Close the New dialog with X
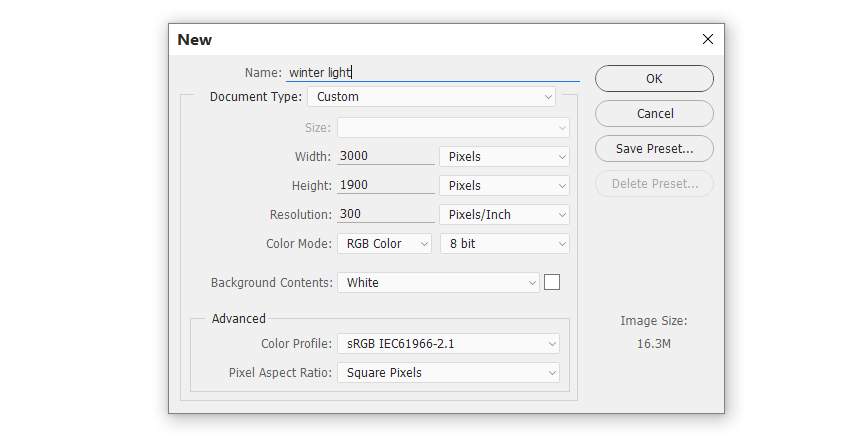The height and width of the screenshot is (439, 850). point(707,39)
